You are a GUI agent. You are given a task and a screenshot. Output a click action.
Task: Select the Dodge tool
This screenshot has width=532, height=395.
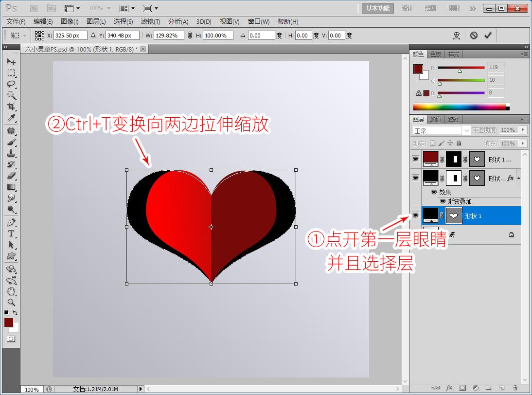coord(11,209)
